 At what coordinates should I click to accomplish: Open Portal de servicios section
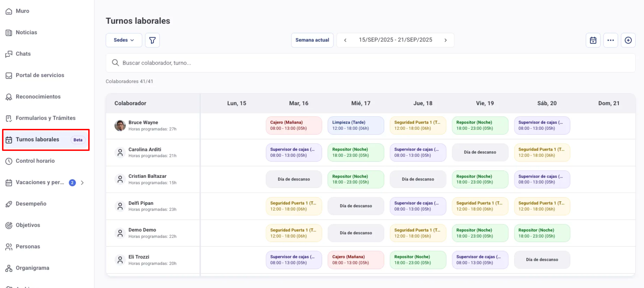[x=40, y=75]
